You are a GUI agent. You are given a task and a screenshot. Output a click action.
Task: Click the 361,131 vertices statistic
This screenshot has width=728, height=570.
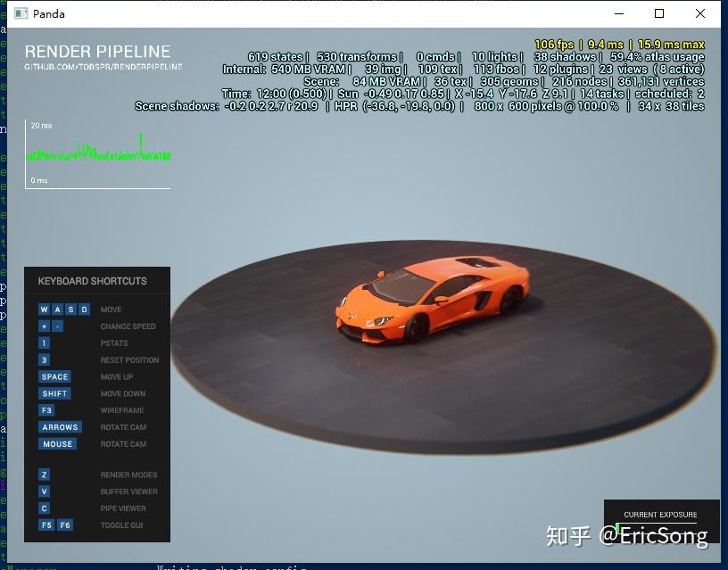tap(662, 82)
